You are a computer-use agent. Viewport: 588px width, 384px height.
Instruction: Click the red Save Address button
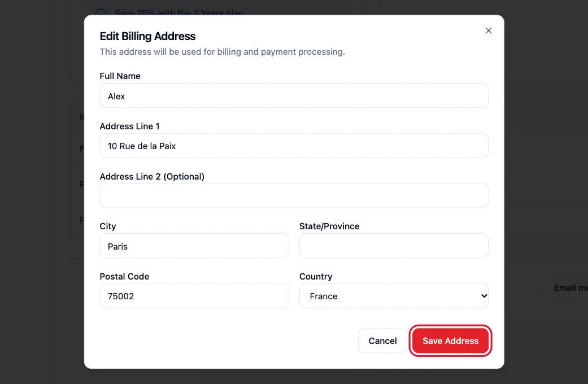tap(450, 341)
